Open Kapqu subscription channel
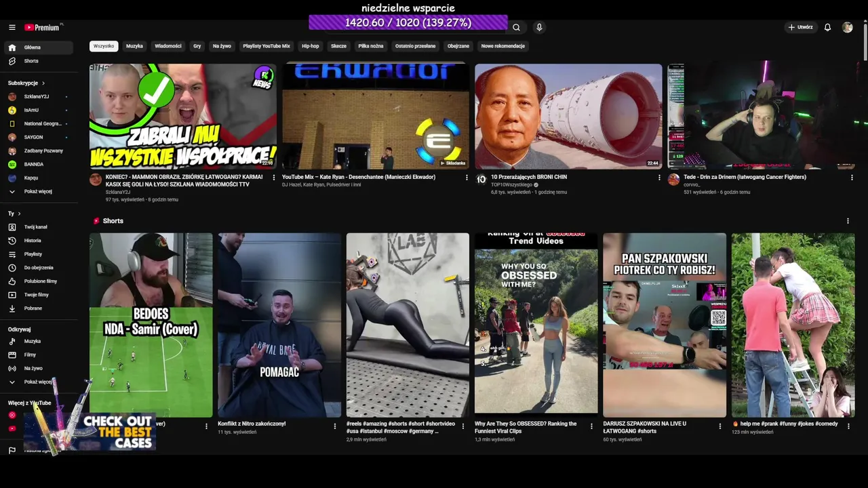 37,178
